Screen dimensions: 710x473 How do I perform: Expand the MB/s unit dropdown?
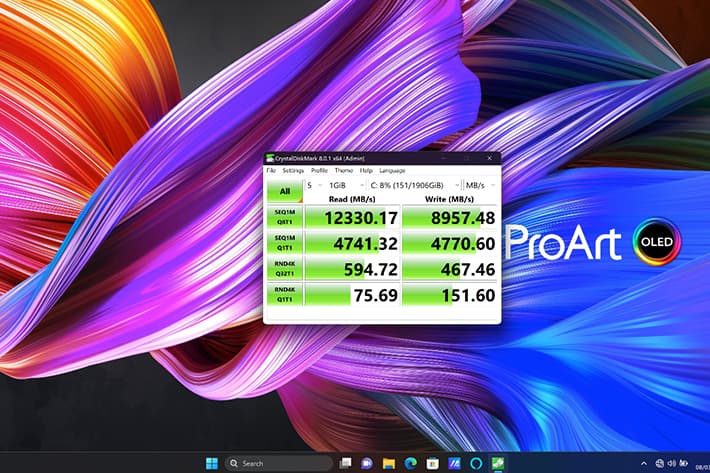(480, 185)
